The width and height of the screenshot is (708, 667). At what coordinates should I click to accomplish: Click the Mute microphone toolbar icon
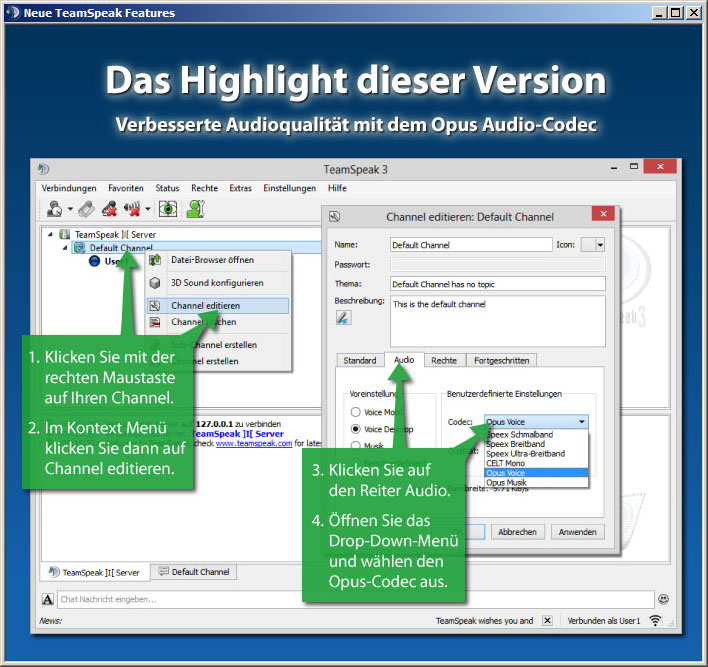pos(110,209)
